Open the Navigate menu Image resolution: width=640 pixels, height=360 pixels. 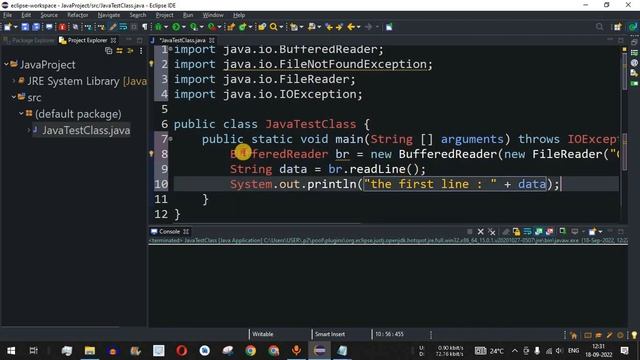109,15
